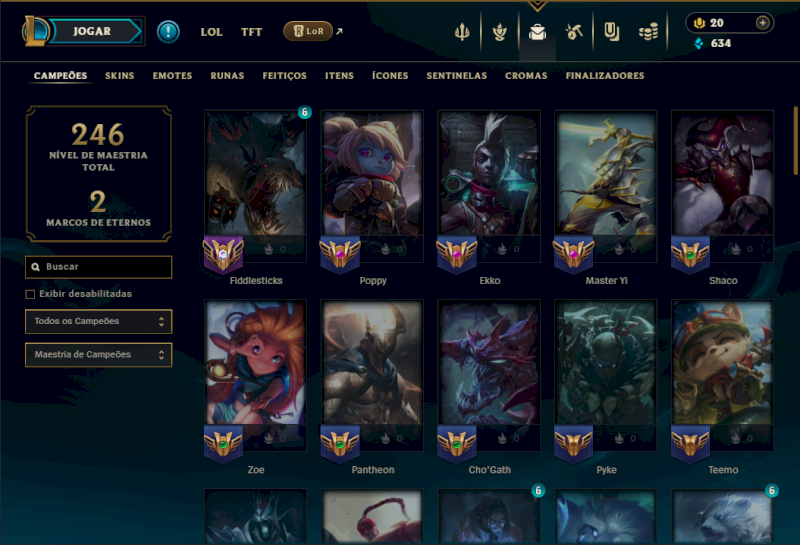This screenshot has height=545, width=800.
Task: Enable the Exibir desabilitadas checkbox
Action: tap(30, 294)
